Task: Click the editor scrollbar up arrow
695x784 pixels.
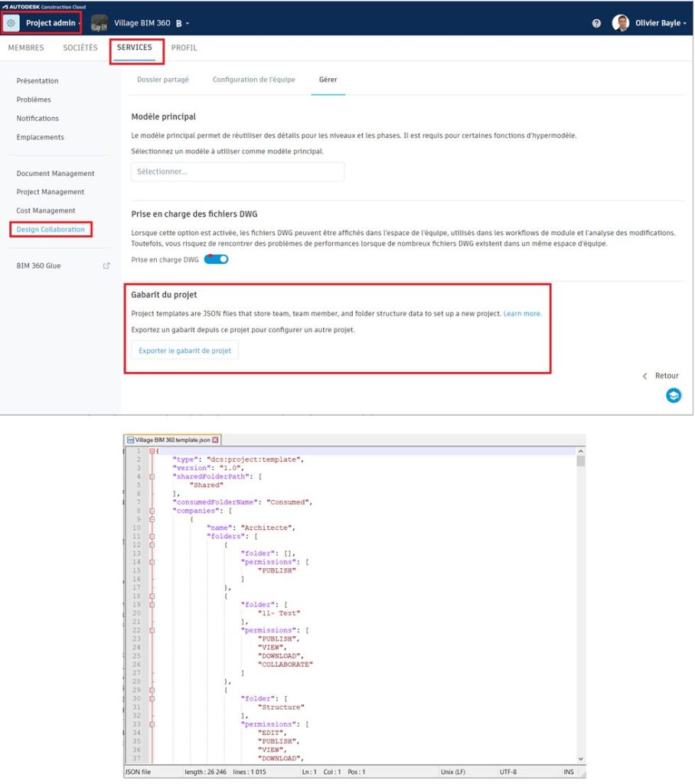Action: point(580,452)
